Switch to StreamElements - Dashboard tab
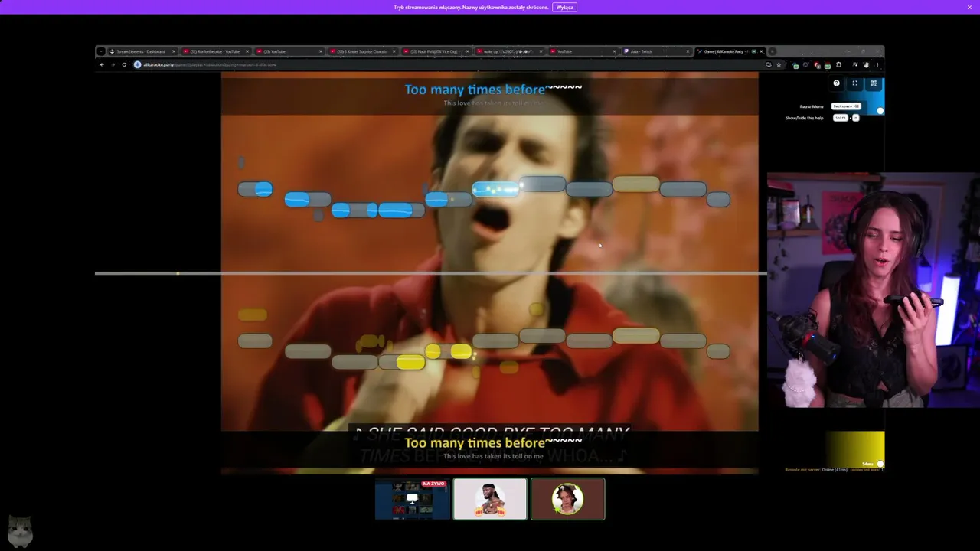 tap(143, 51)
